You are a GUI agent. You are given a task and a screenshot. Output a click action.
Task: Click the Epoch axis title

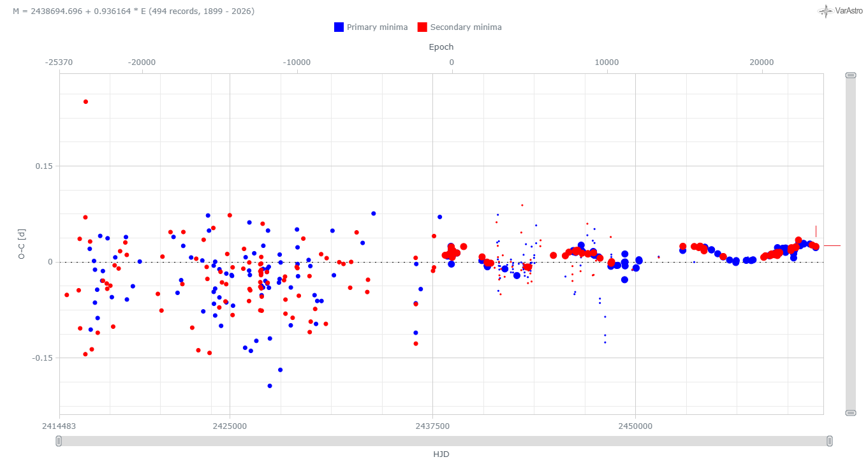pos(441,47)
